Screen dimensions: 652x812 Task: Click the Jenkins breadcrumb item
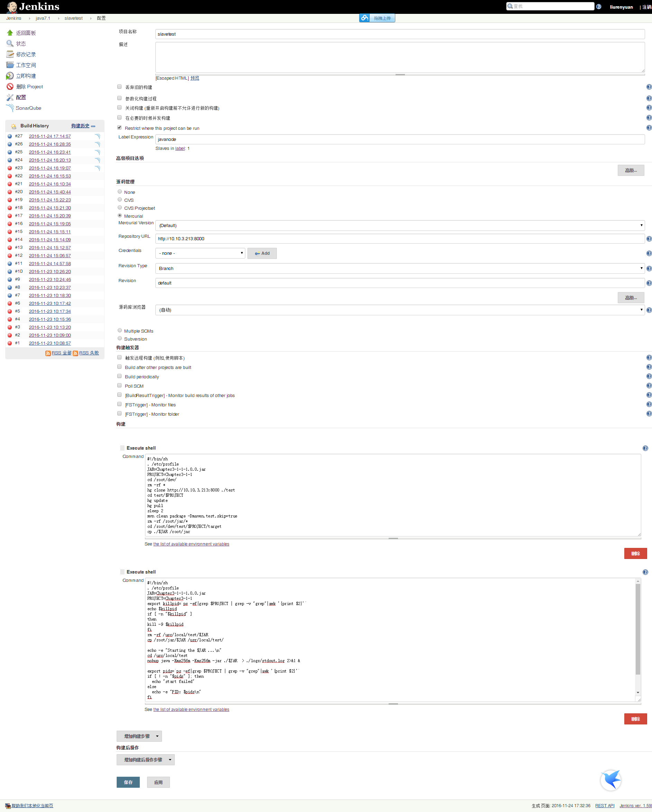(x=13, y=18)
